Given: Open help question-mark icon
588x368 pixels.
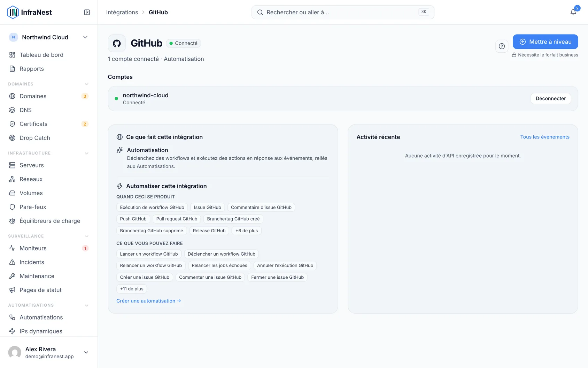Looking at the screenshot, I should (502, 46).
